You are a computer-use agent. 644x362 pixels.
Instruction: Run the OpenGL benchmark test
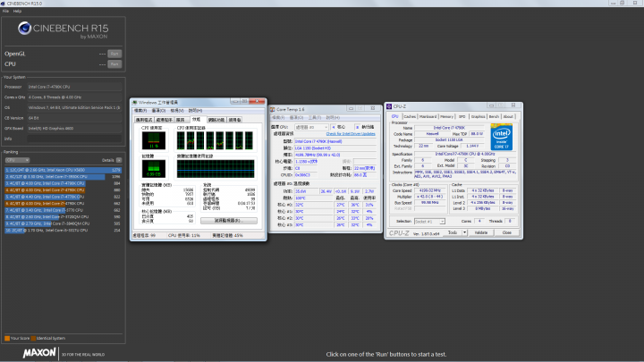coord(114,54)
